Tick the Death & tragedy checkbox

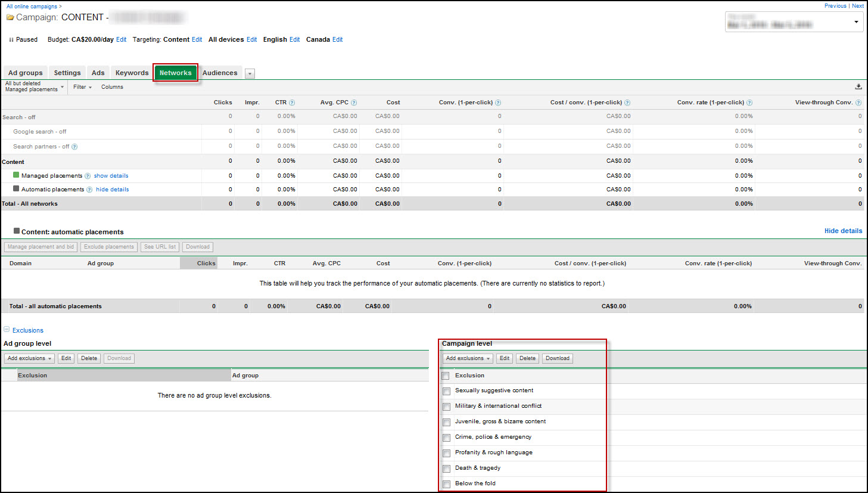point(446,469)
